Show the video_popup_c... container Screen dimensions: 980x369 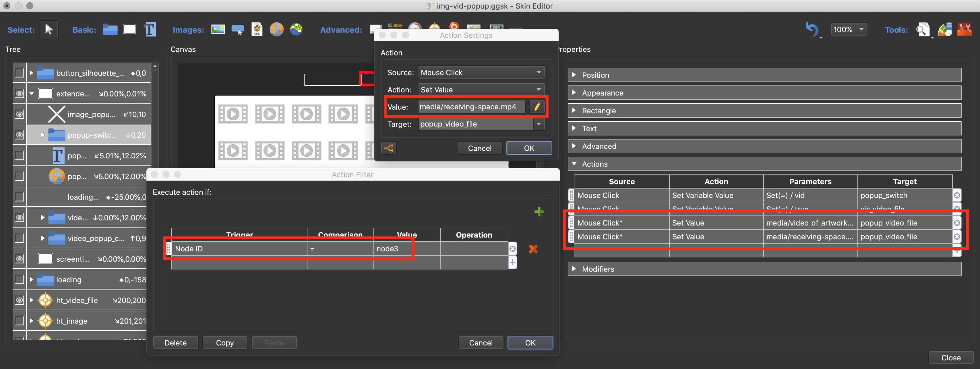point(19,238)
